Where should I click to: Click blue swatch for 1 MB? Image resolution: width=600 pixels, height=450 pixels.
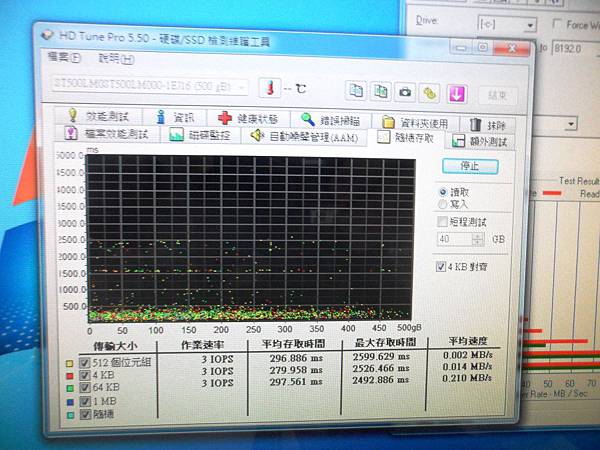70,402
